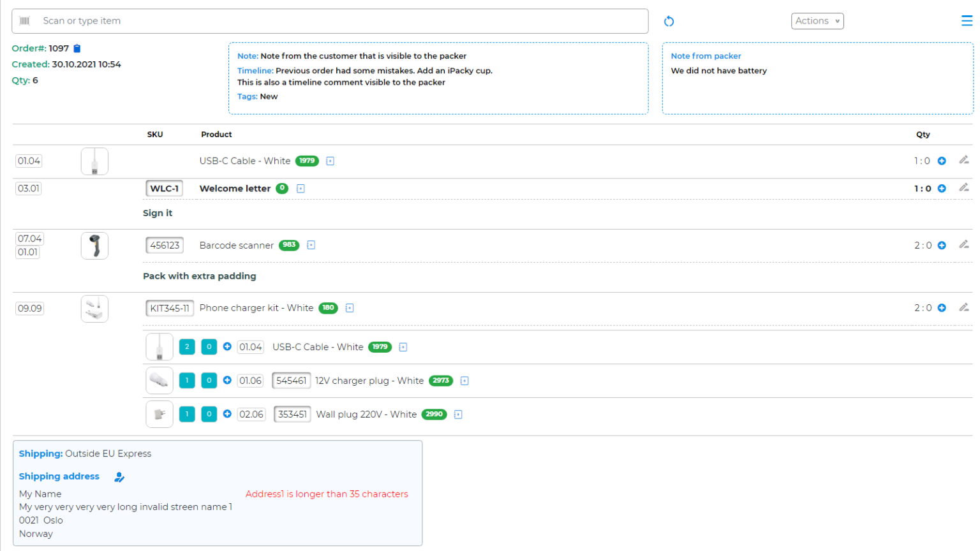980x551 pixels.
Task: Open the Barcode scanner product thumbnail
Action: (94, 246)
